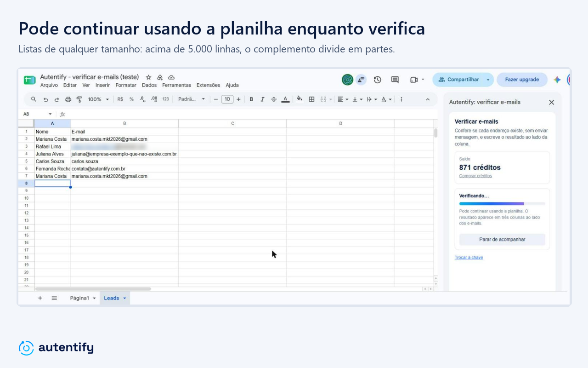The image size is (588, 368).
Task: Click the search magnifier icon in toolbar
Action: coord(34,99)
